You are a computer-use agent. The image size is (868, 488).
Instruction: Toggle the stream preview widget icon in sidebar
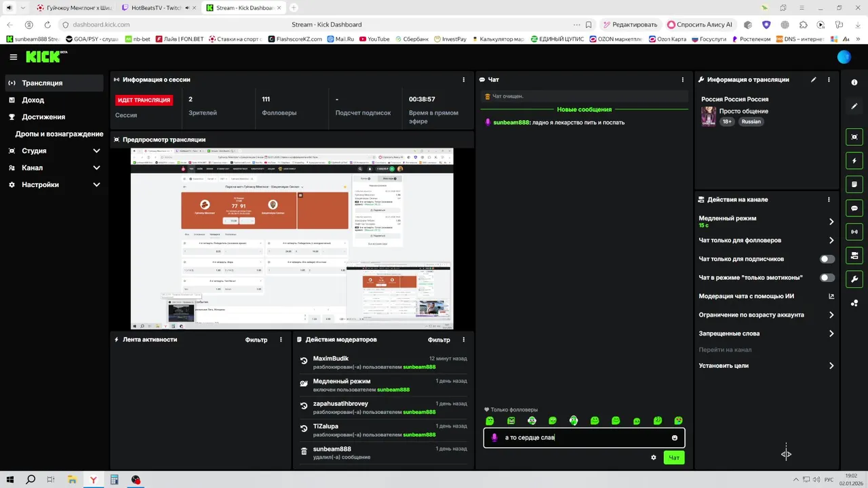854,137
